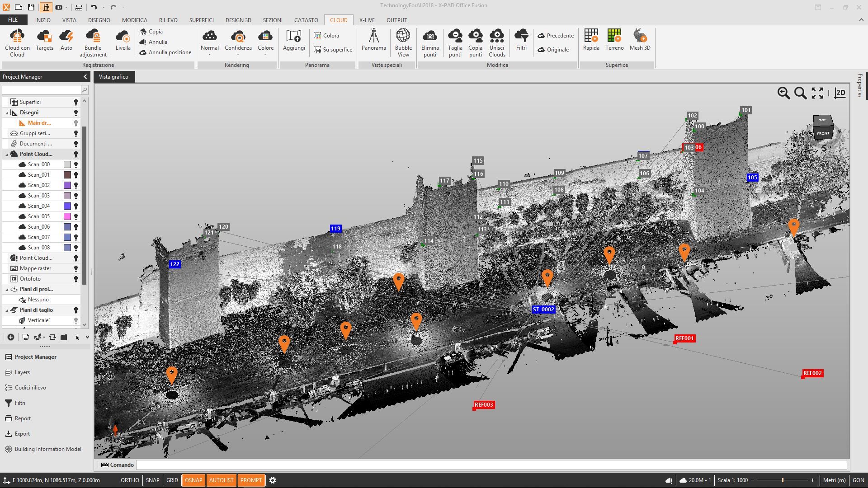Click Scan_005 pink color swatch
The width and height of the screenshot is (868, 488).
tap(67, 216)
